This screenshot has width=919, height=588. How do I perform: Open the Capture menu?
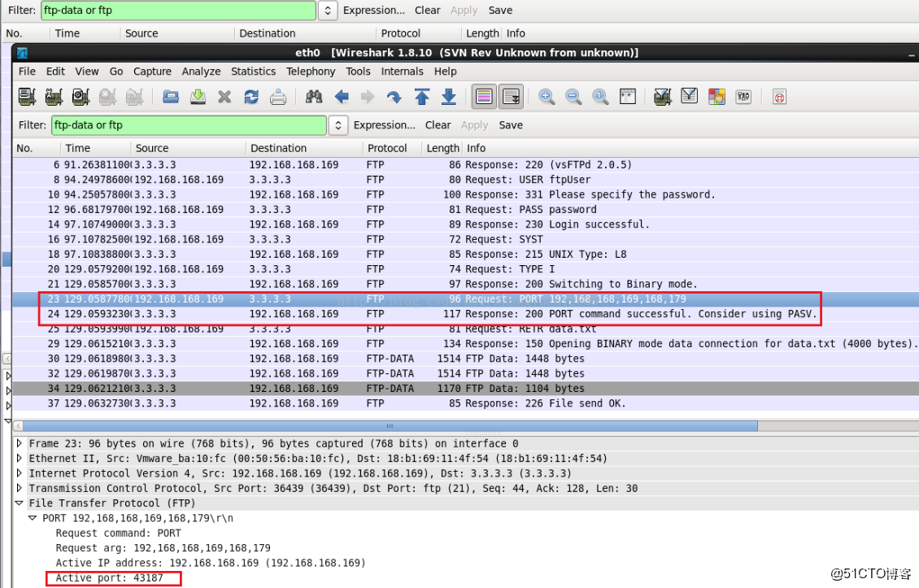tap(152, 72)
